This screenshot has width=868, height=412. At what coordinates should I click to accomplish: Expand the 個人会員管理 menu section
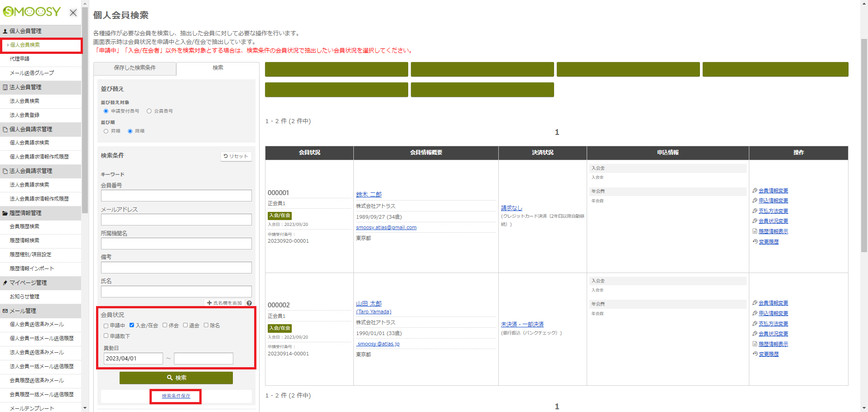[25, 31]
